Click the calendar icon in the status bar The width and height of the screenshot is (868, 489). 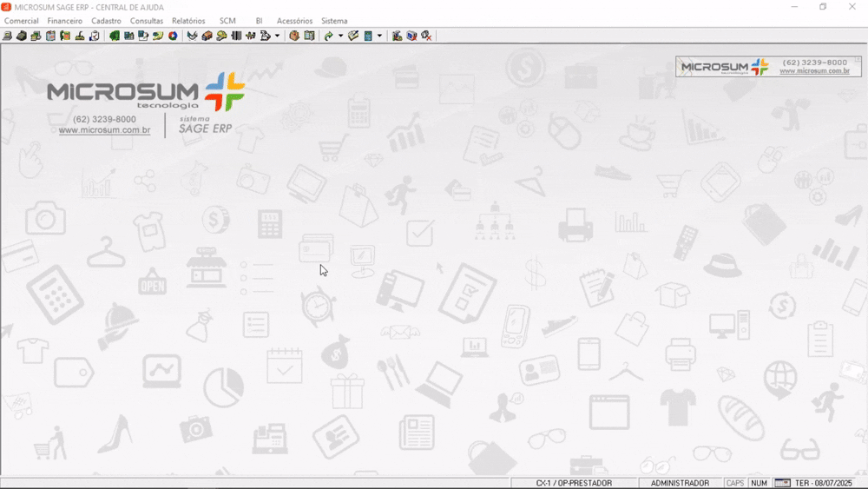782,483
